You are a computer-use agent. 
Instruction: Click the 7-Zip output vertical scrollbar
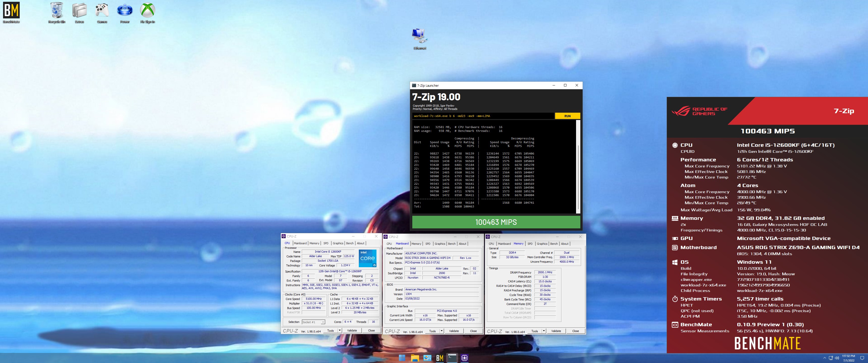[x=578, y=167]
